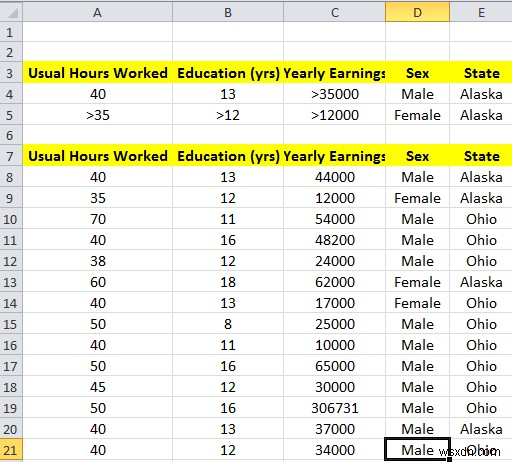The image size is (512, 462).
Task: Select row 7 header
Action: click(11, 156)
